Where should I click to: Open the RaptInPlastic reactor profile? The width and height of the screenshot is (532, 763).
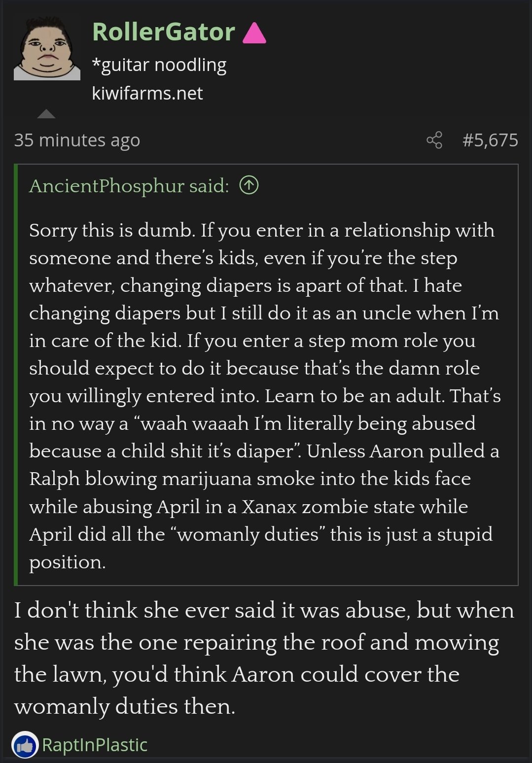click(95, 745)
